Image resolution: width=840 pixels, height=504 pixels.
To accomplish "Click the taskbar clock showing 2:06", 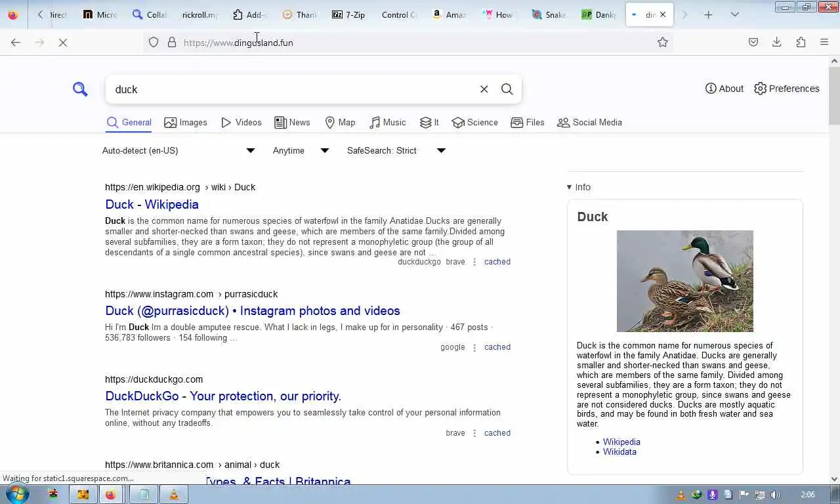I will tap(808, 495).
